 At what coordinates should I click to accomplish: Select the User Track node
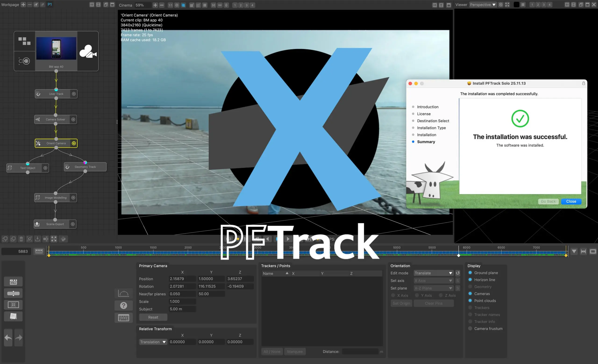click(x=56, y=94)
